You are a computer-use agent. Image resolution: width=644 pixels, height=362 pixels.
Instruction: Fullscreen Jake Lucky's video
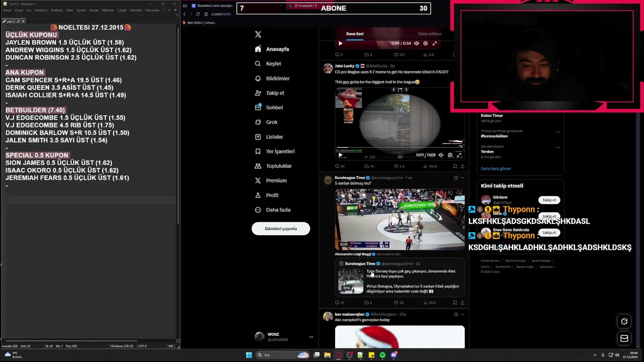pyautogui.click(x=459, y=155)
